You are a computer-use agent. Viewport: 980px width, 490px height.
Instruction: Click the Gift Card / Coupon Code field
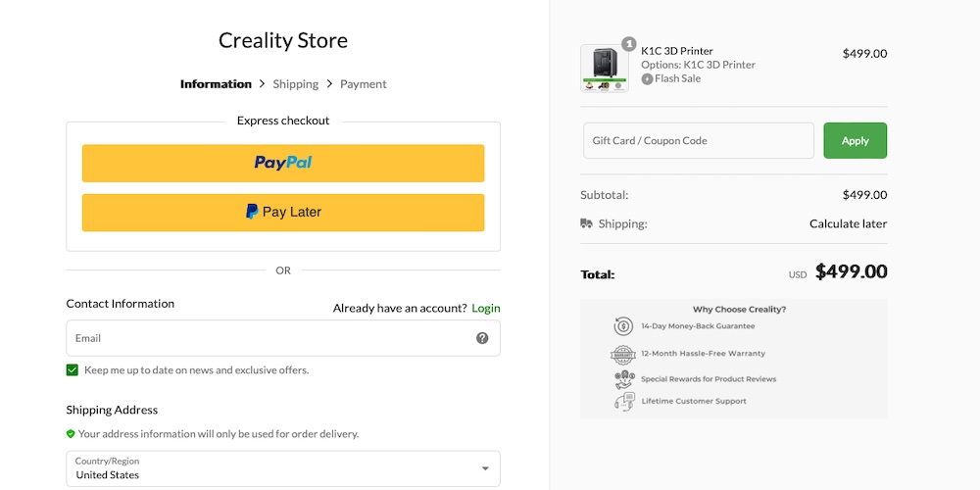pos(698,140)
